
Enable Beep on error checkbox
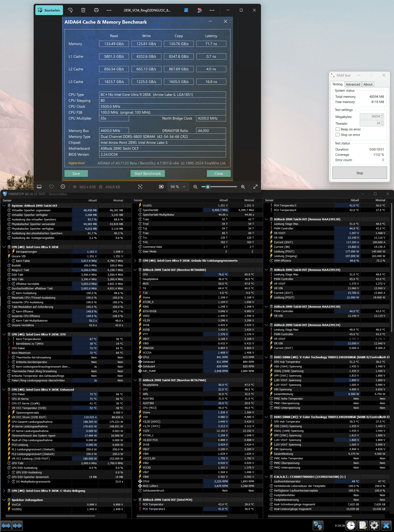pos(338,129)
